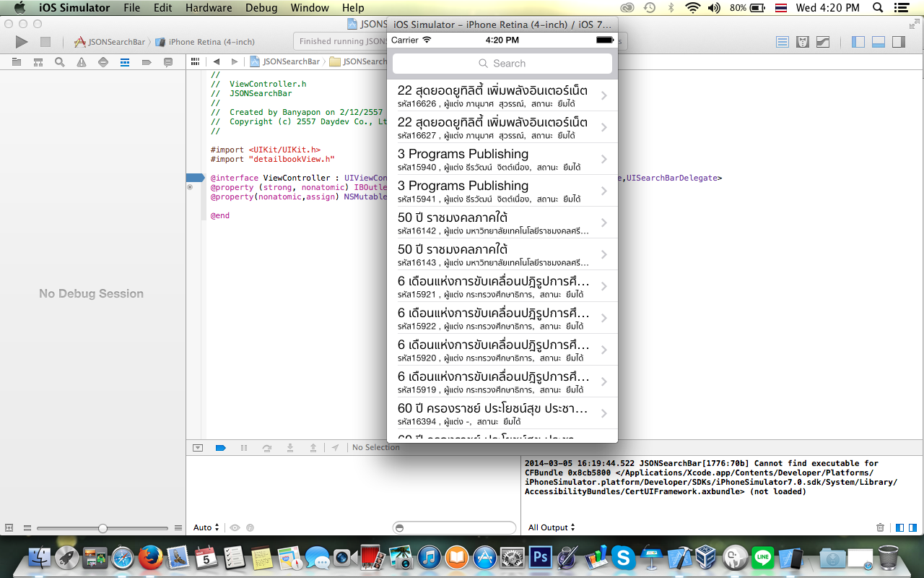The image size is (924, 578).
Task: Step out in the debug bar
Action: click(x=313, y=448)
